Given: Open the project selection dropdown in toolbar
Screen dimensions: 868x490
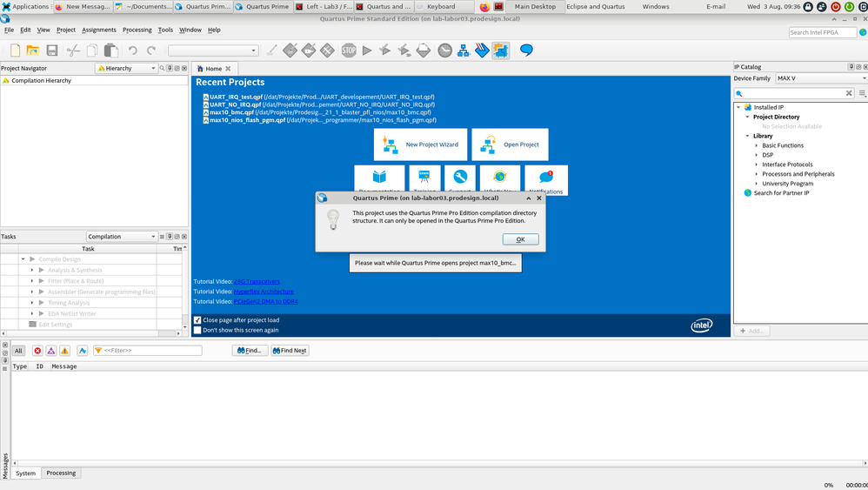Looking at the screenshot, I should pyautogui.click(x=213, y=50).
